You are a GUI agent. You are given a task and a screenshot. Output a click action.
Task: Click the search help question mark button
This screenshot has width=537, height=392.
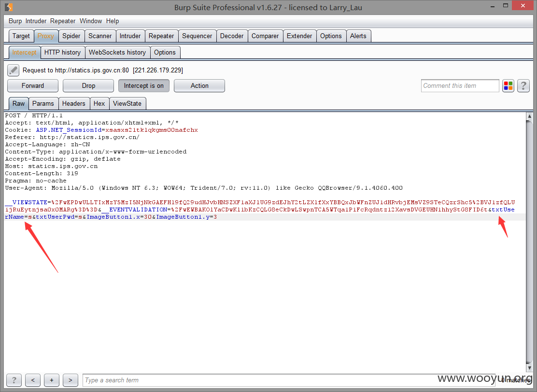14,380
